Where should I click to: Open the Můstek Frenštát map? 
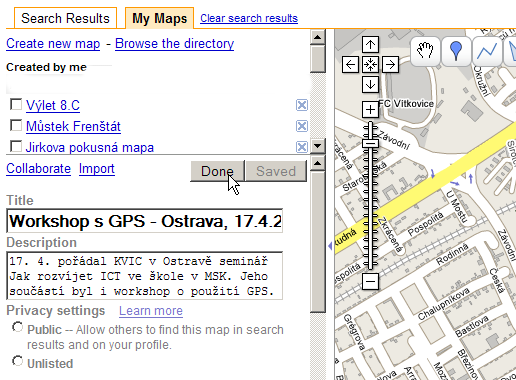click(73, 127)
